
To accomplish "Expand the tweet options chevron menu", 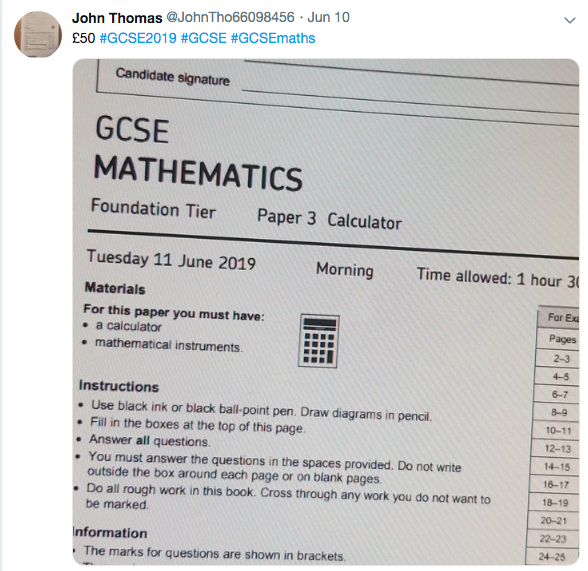I will pyautogui.click(x=570, y=20).
